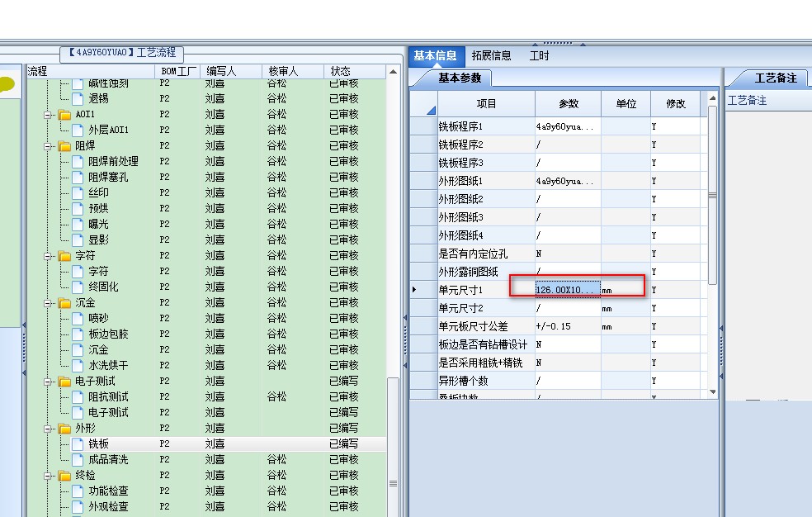
Task: Click the 修改 column header
Action: [x=675, y=104]
